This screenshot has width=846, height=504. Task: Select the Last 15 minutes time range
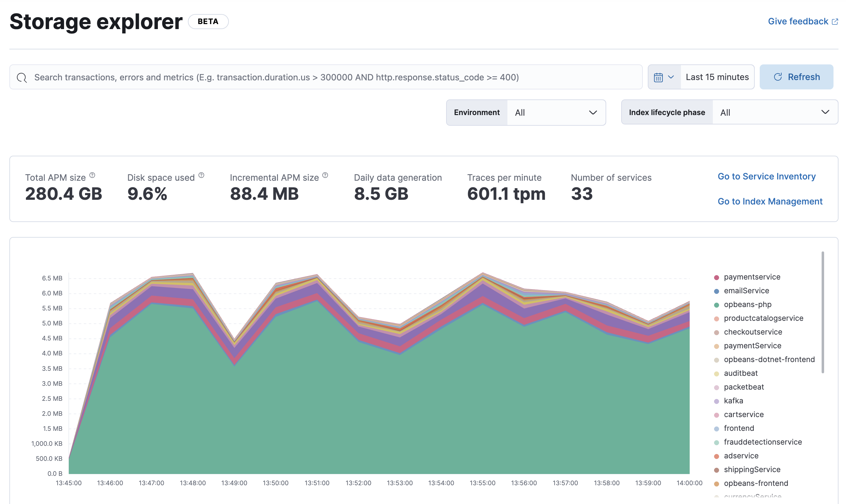717,77
